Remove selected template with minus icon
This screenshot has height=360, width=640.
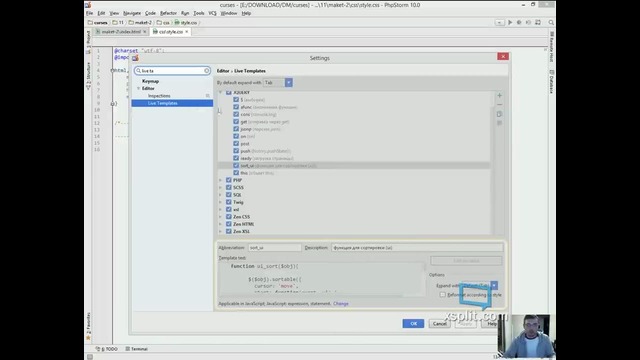pos(499,105)
